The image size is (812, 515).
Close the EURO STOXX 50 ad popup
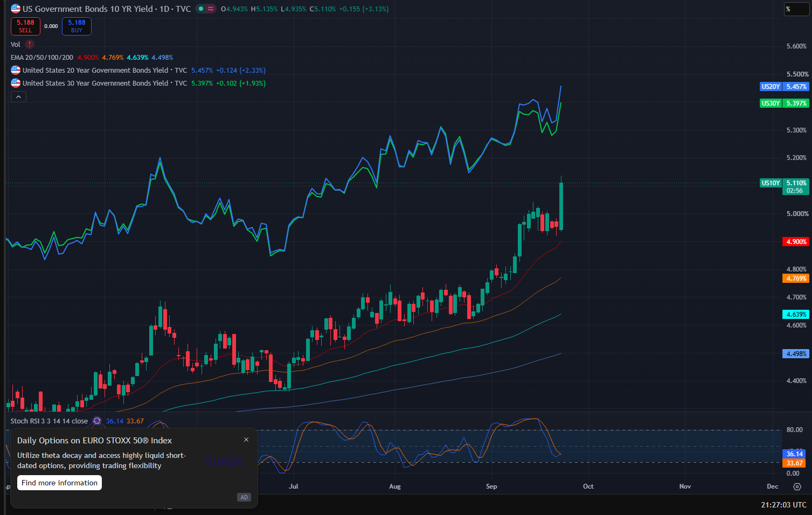pyautogui.click(x=246, y=440)
